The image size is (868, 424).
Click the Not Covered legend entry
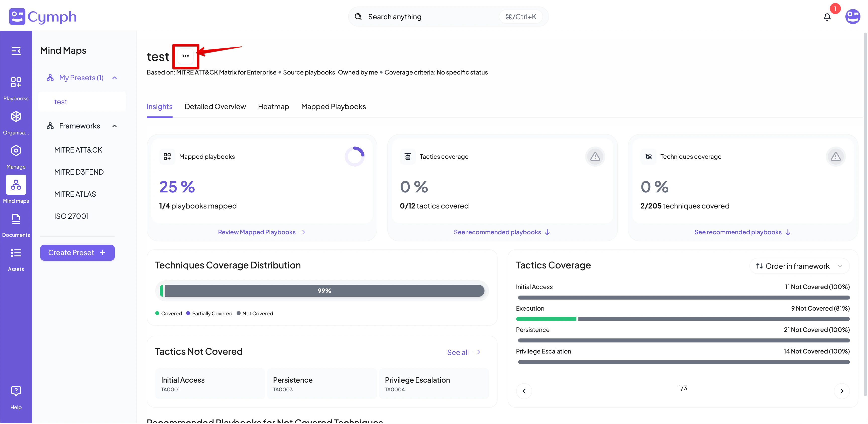[x=255, y=314]
